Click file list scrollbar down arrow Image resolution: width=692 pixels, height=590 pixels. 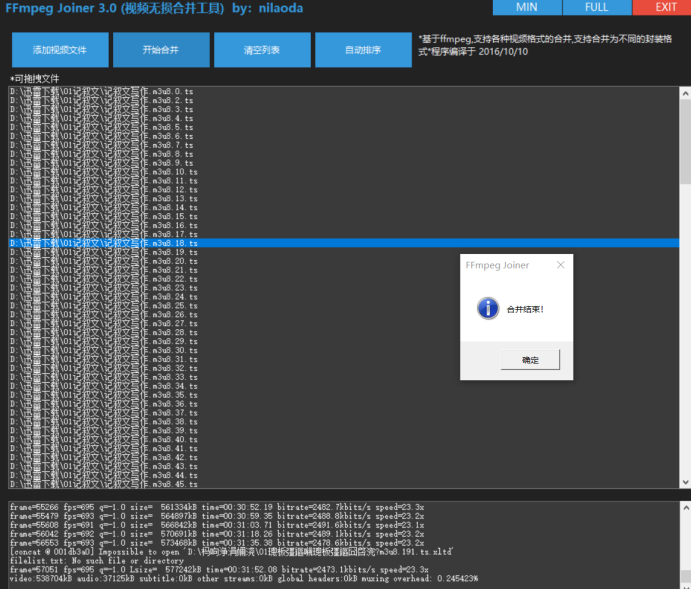(x=685, y=482)
